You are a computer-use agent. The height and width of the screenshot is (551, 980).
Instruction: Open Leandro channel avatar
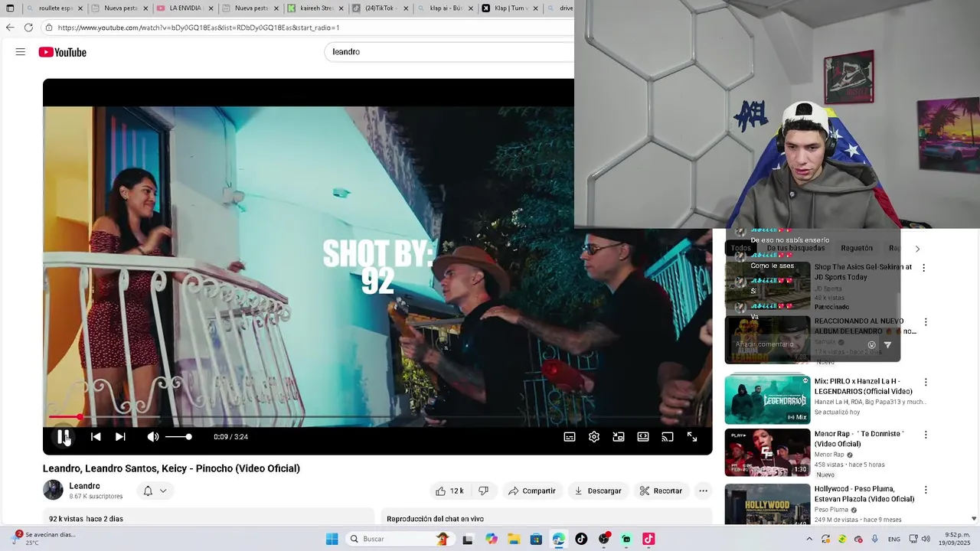pyautogui.click(x=53, y=490)
